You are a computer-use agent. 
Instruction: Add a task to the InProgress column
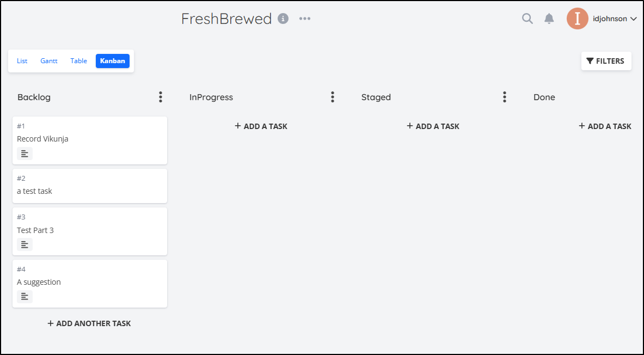(x=261, y=126)
